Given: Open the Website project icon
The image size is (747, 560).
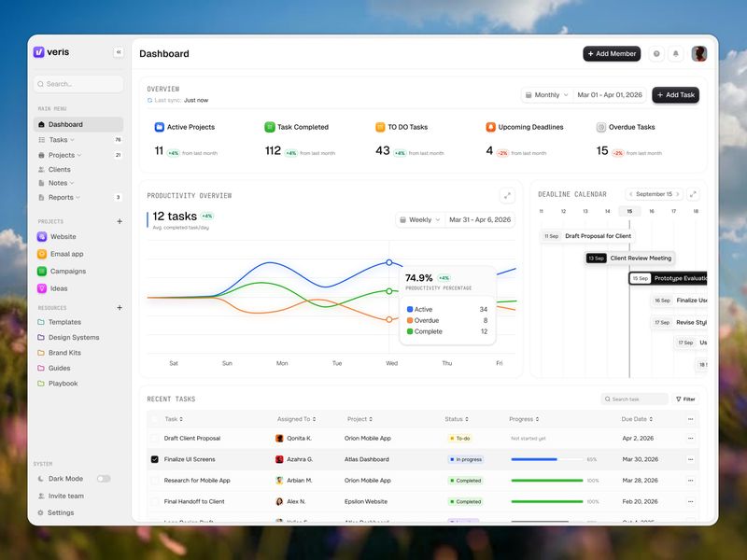Looking at the screenshot, I should (42, 237).
